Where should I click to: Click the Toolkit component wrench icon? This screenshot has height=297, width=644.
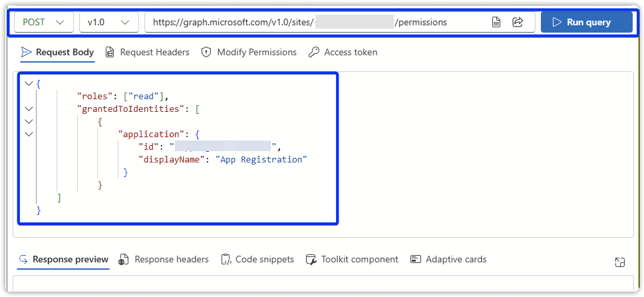(311, 260)
